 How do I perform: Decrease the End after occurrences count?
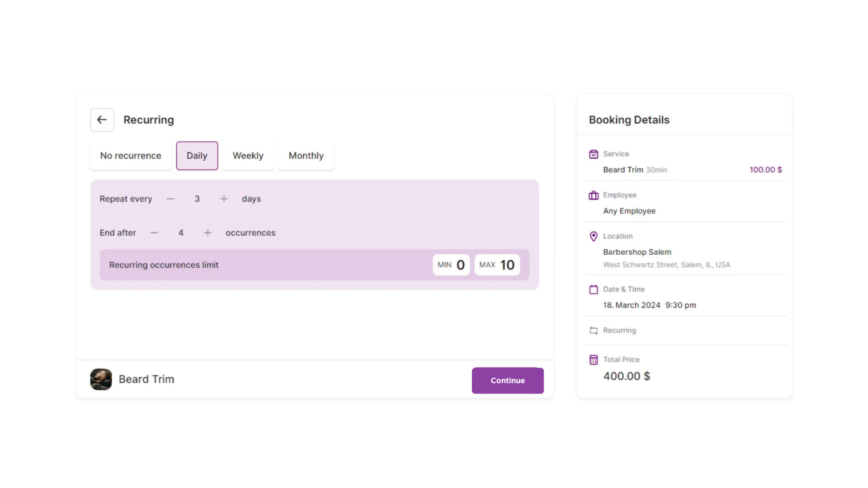click(154, 233)
